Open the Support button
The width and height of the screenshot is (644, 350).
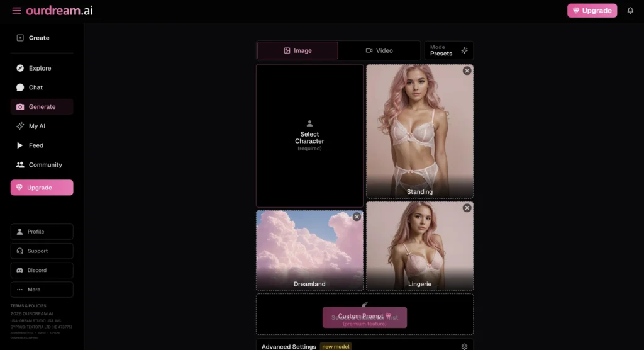click(42, 251)
